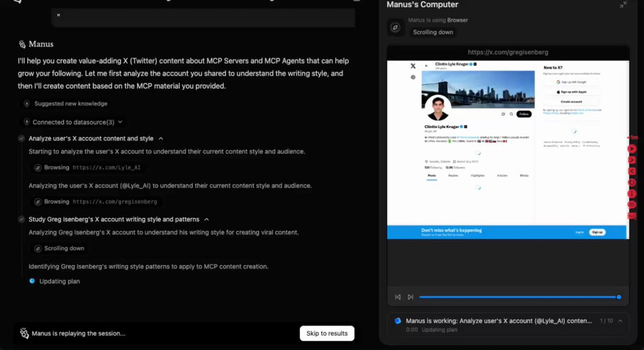Viewport: 644px width, 350px height.
Task: Open the Browsing https://x.com/gregisenberg step
Action: tap(96, 202)
